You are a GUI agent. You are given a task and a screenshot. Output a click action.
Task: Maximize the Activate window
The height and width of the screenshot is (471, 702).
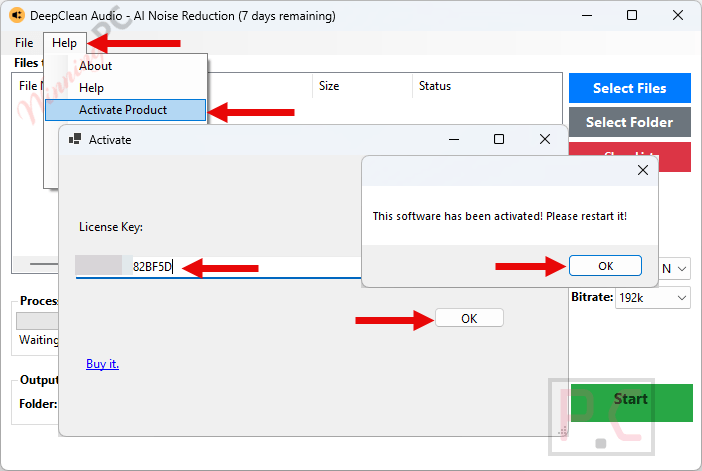(x=499, y=139)
